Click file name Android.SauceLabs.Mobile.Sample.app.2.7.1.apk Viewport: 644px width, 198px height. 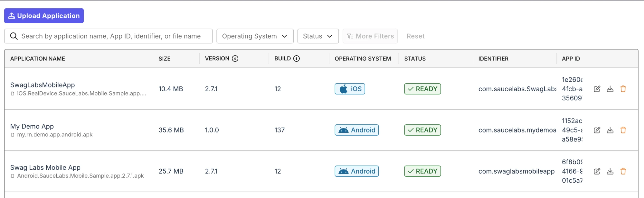[80, 176]
